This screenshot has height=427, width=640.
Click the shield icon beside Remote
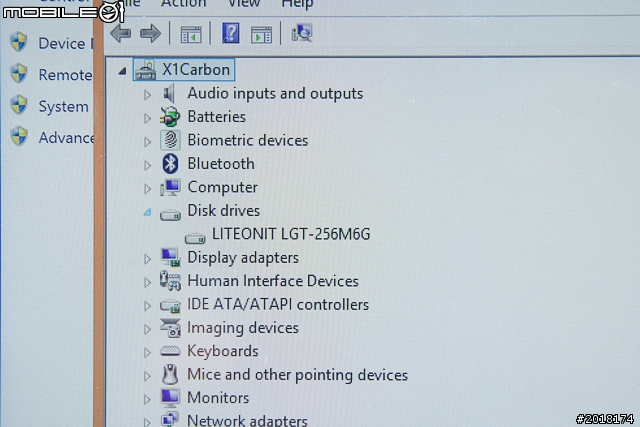(x=18, y=74)
